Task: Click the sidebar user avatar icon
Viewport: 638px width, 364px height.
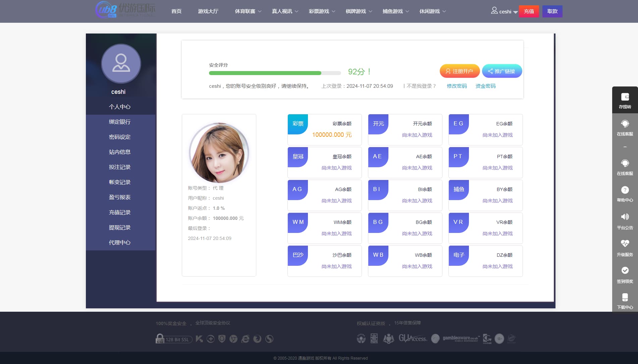Action: [x=121, y=64]
